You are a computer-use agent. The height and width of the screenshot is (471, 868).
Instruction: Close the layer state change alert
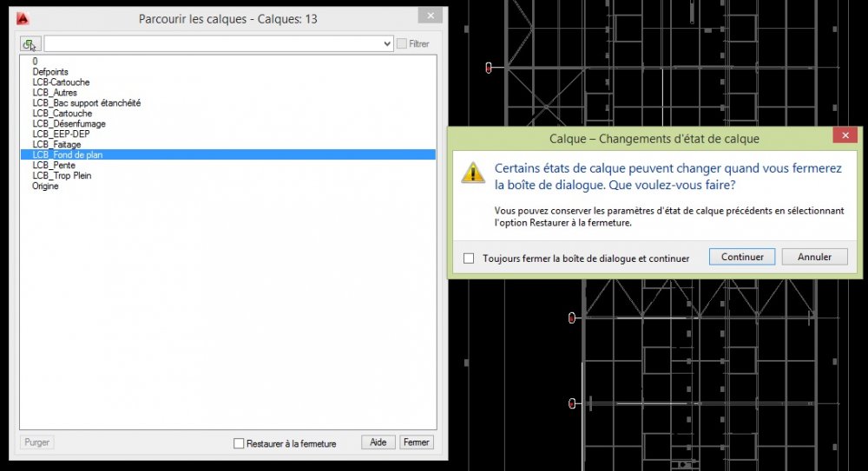click(845, 135)
